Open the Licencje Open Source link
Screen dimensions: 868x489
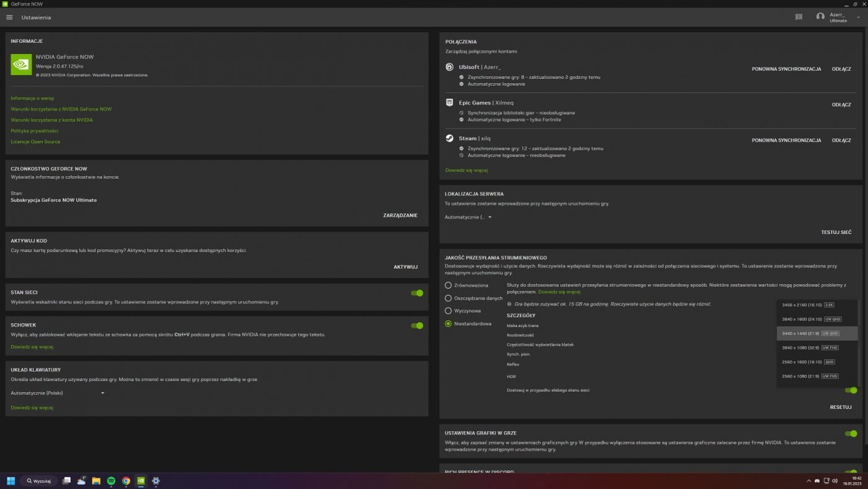pos(35,141)
